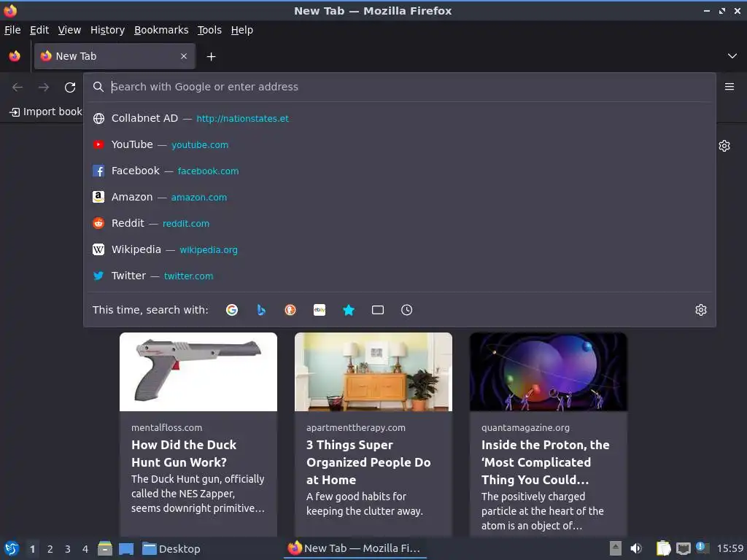Click Import bookmarks button in bookmarks toolbar
747x560 pixels.
click(45, 112)
